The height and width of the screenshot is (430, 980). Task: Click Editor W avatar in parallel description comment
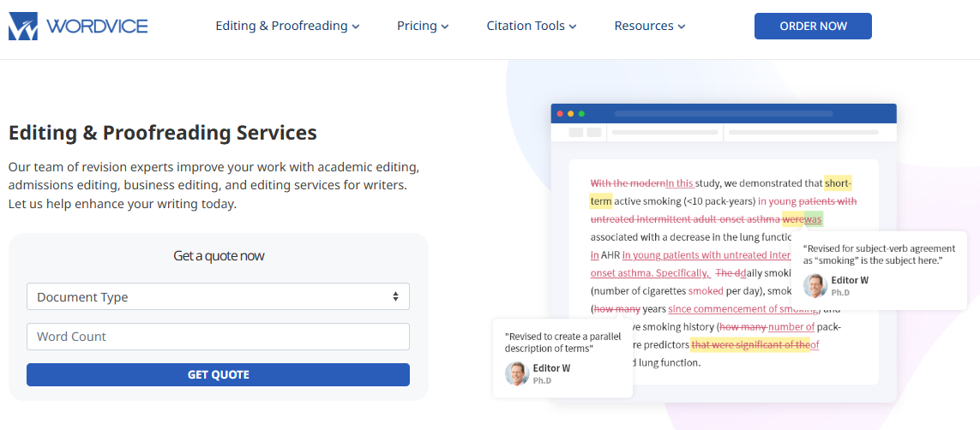coord(517,373)
